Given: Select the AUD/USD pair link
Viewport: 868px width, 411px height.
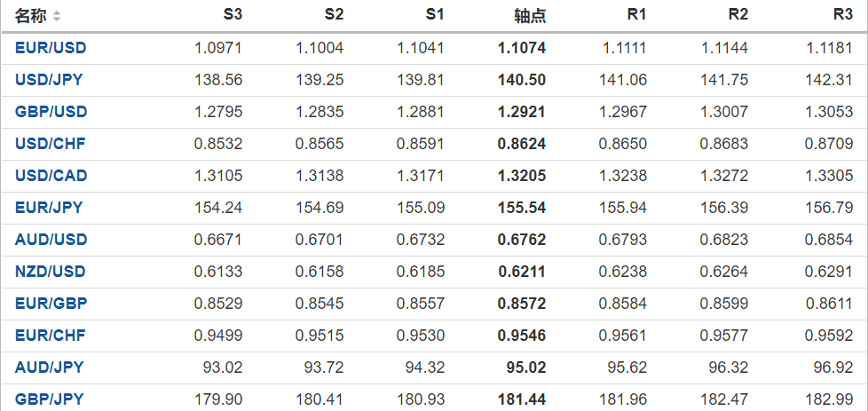Looking at the screenshot, I should (x=51, y=240).
